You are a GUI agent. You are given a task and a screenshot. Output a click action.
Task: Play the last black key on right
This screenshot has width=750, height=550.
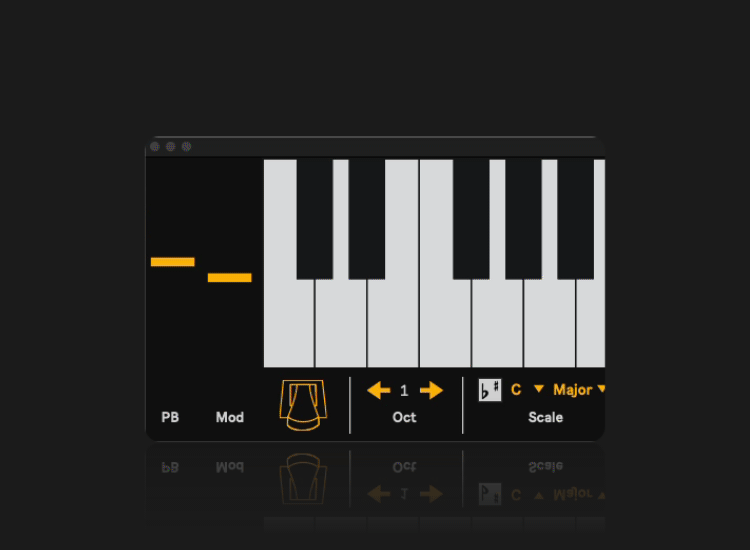[575, 219]
